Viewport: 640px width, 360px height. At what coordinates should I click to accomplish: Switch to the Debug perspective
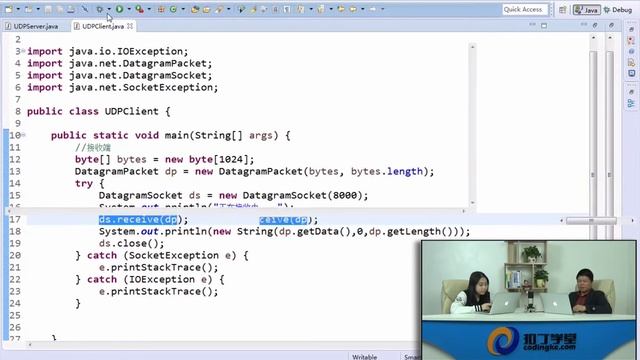(x=618, y=9)
